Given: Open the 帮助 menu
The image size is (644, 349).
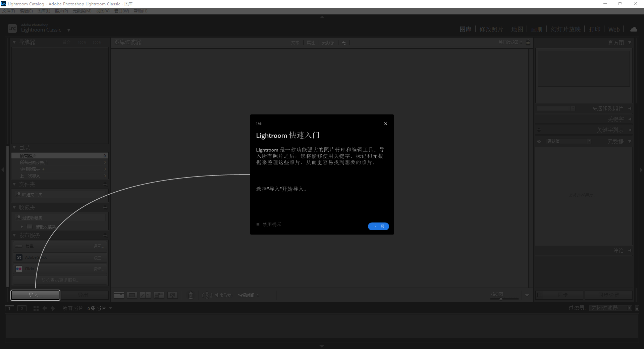Looking at the screenshot, I should click(x=140, y=11).
